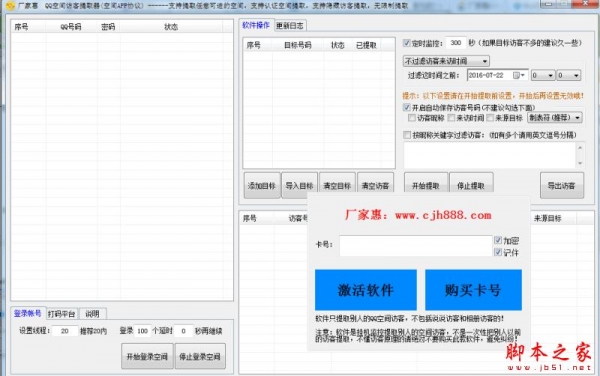
Task: Click the 状态 header in the target list
Action: coord(338,45)
